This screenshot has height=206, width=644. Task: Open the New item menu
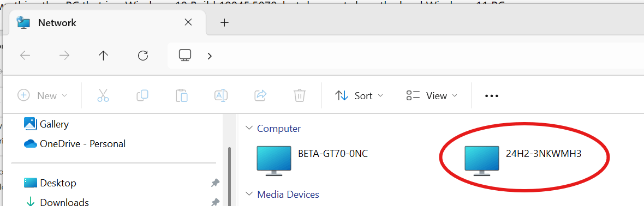(43, 95)
